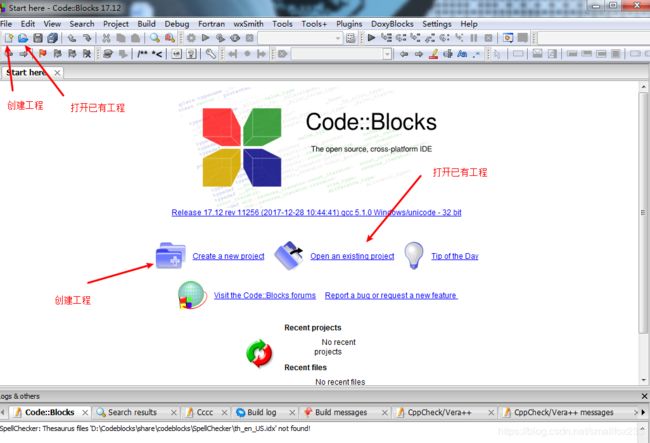
Task: Click the Create a new project link
Action: coord(228,256)
